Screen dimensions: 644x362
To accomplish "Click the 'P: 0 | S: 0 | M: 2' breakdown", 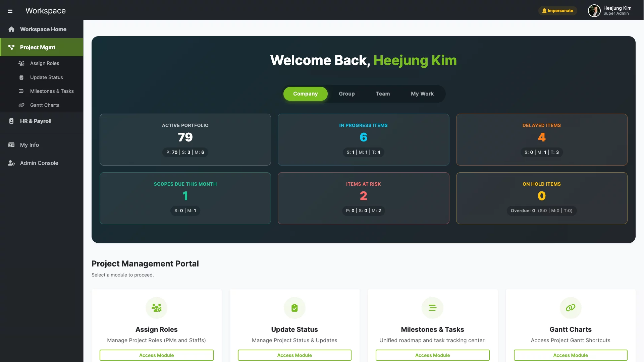I will 363,210.
